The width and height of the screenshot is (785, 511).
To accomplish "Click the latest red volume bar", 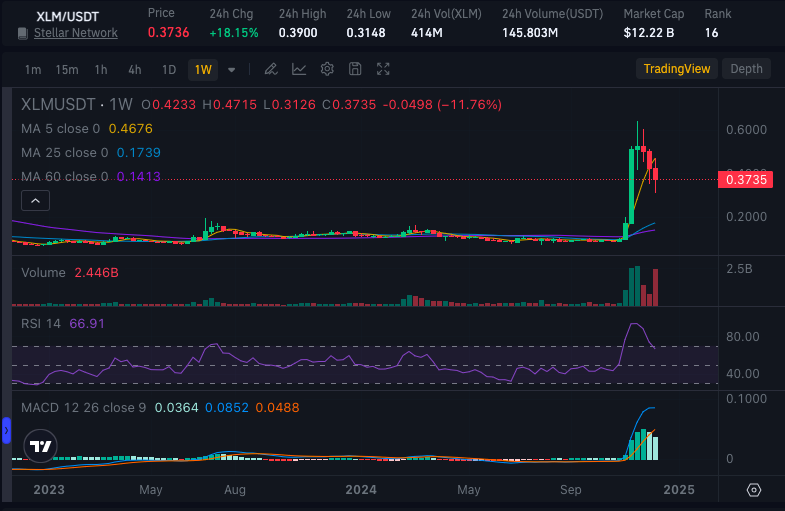I will tap(655, 287).
